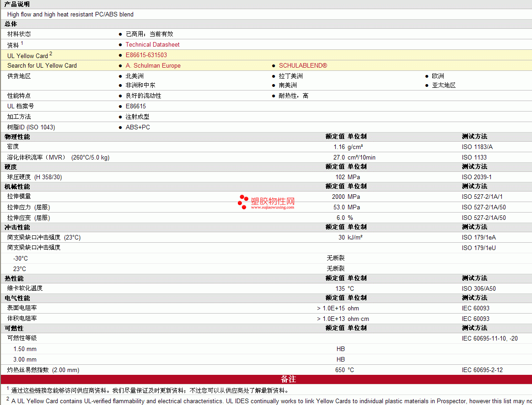Select the yield stress value 53.0
This screenshot has height=405, width=532.
coord(339,207)
